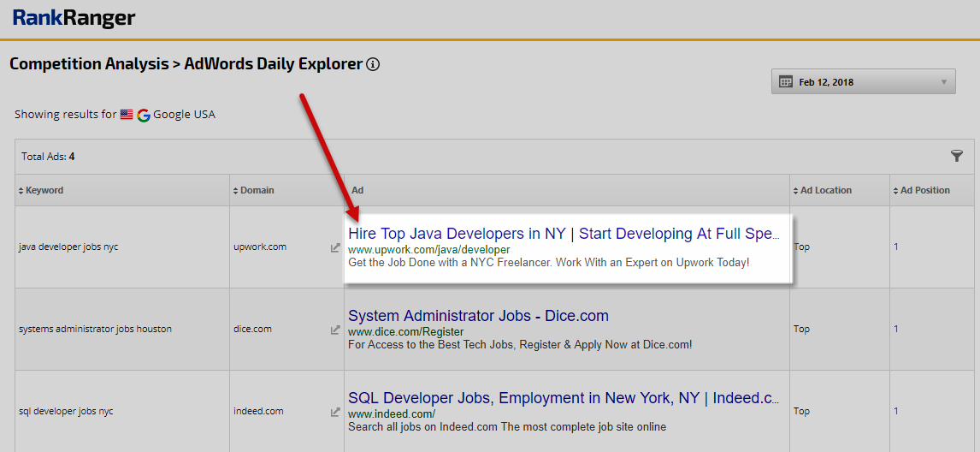Click the US flag icon
This screenshot has height=452, width=980.
[x=127, y=115]
